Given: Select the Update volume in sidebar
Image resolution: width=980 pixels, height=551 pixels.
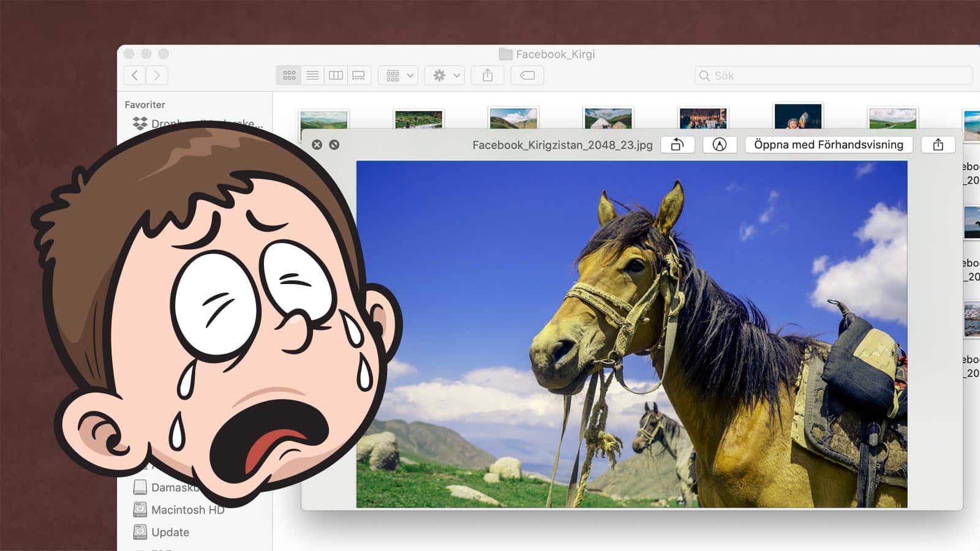Looking at the screenshot, I should point(162,532).
